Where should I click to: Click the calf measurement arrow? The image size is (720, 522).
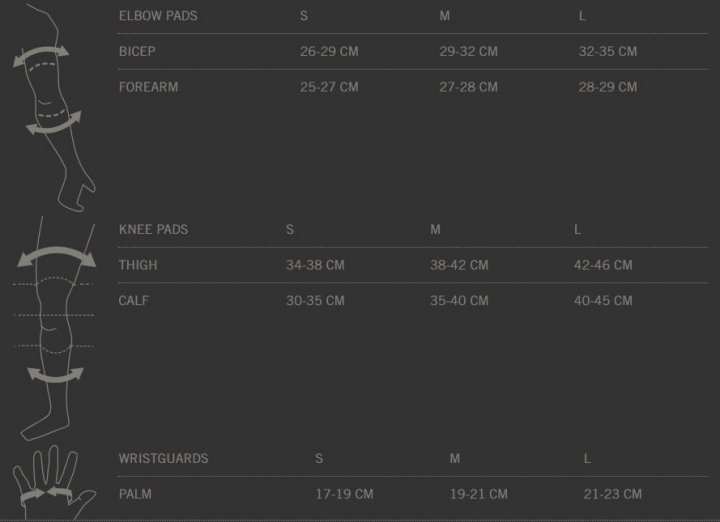point(56,375)
